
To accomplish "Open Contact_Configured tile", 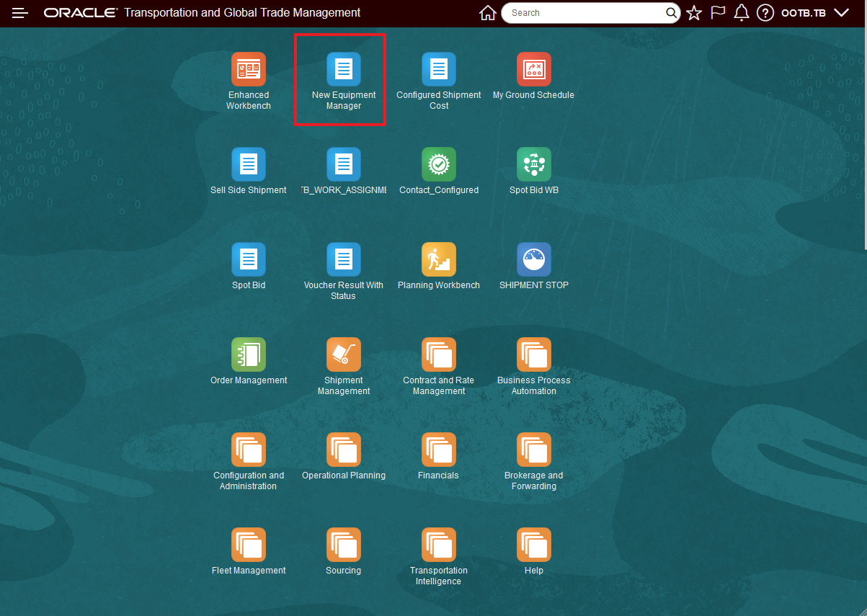I will click(439, 164).
